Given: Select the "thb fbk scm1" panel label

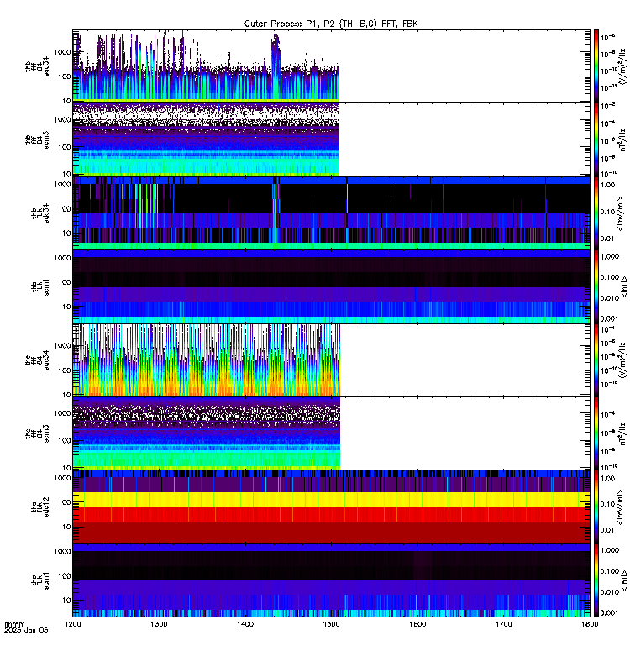Looking at the screenshot, I should pos(40,287).
